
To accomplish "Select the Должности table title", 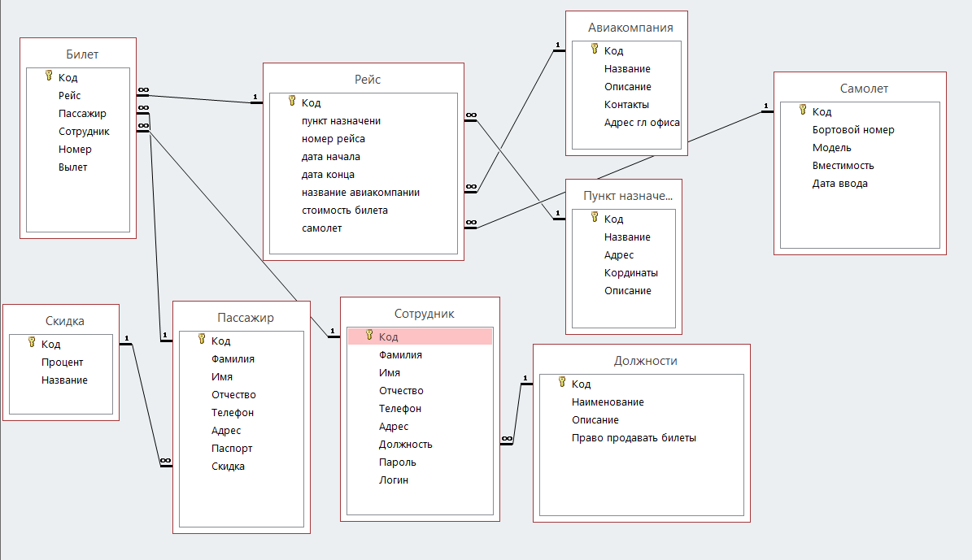I will tap(645, 361).
